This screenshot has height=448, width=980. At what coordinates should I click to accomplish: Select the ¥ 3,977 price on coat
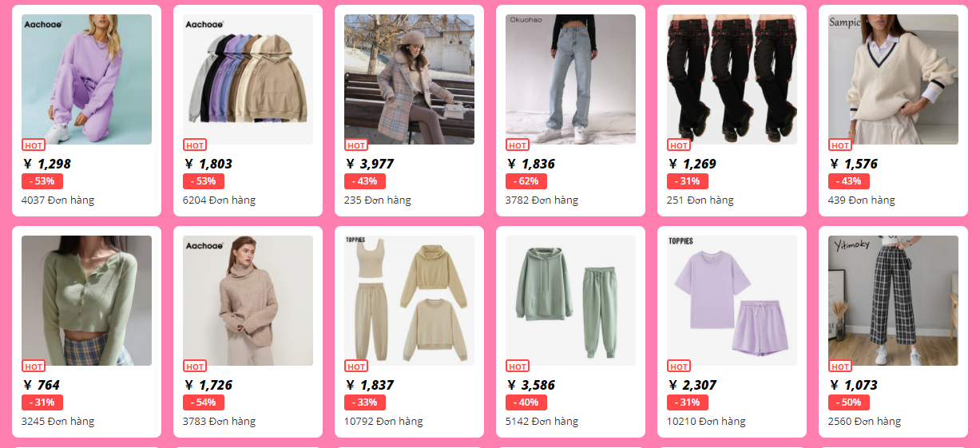click(370, 164)
